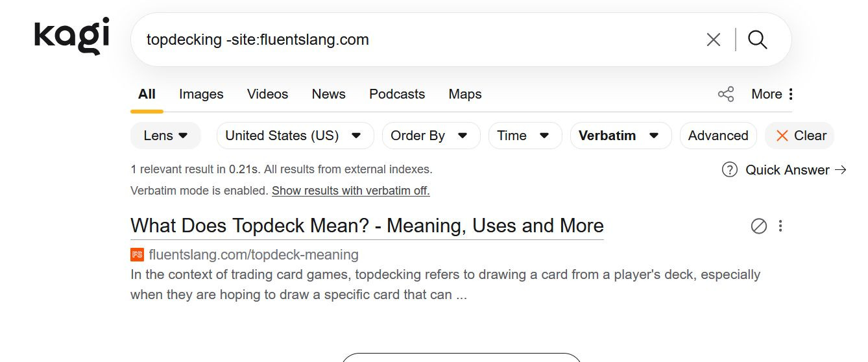Click the share icon beside More

pos(726,94)
